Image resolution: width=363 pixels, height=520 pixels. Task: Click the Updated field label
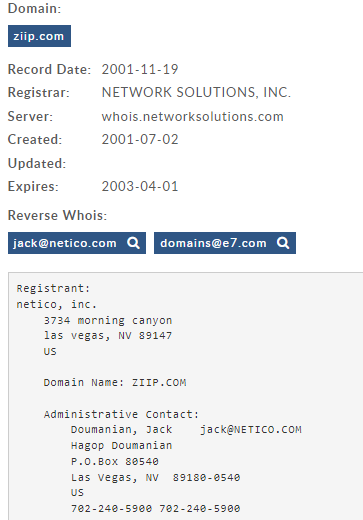[37, 163]
